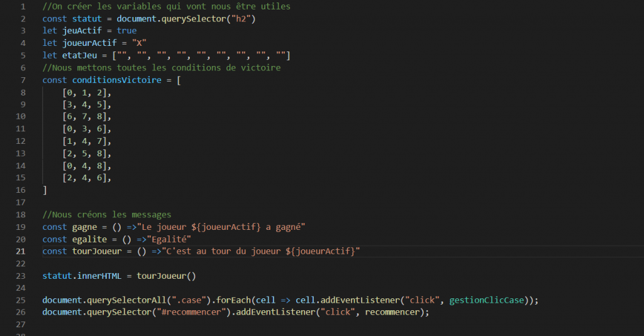
Task: Click line number 16 in the gutter
Action: pyautogui.click(x=21, y=190)
